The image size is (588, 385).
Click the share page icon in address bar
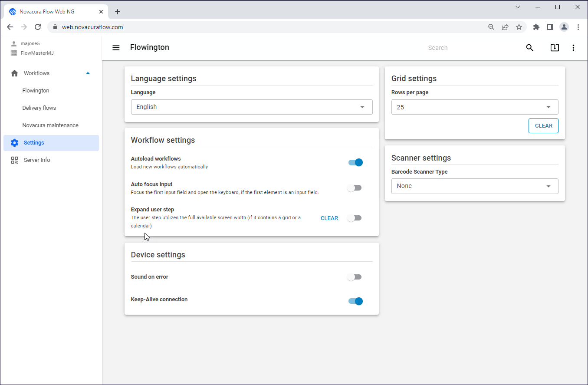(505, 27)
